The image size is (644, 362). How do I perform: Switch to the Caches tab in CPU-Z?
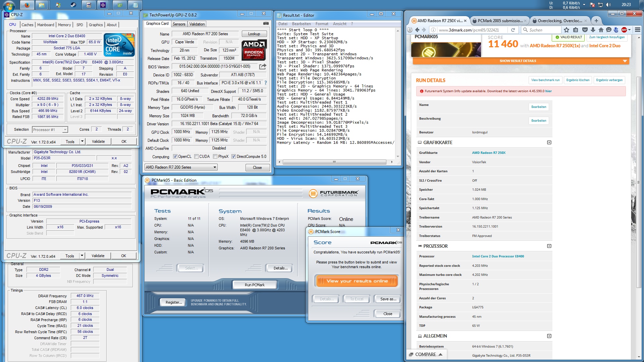click(27, 25)
